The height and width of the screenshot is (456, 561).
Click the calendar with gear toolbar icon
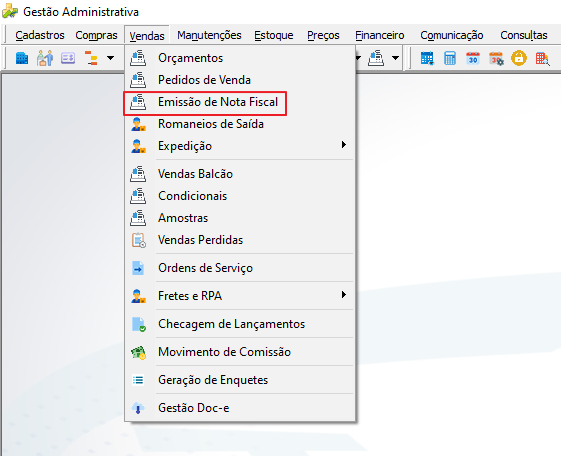[x=496, y=58]
